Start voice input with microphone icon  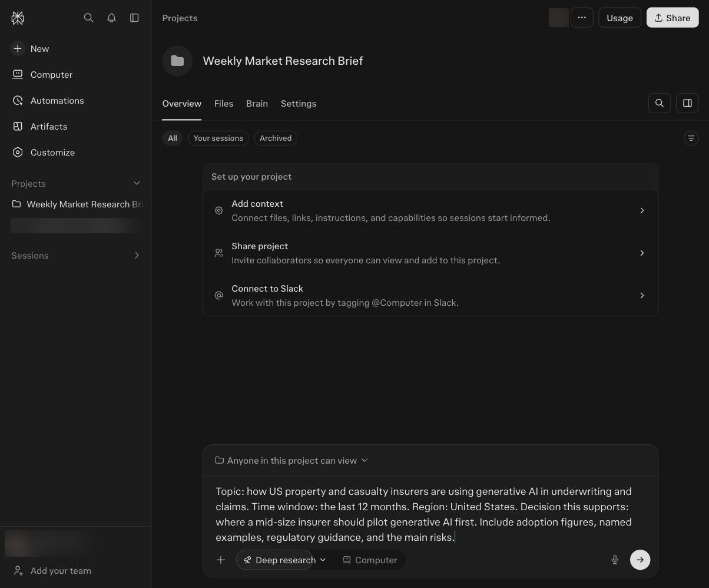pos(615,560)
